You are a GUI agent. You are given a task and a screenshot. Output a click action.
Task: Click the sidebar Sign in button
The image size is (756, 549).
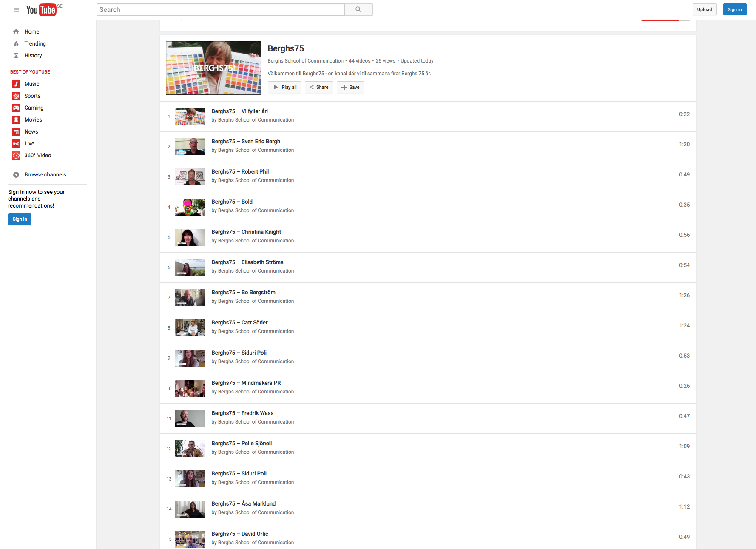coord(20,219)
